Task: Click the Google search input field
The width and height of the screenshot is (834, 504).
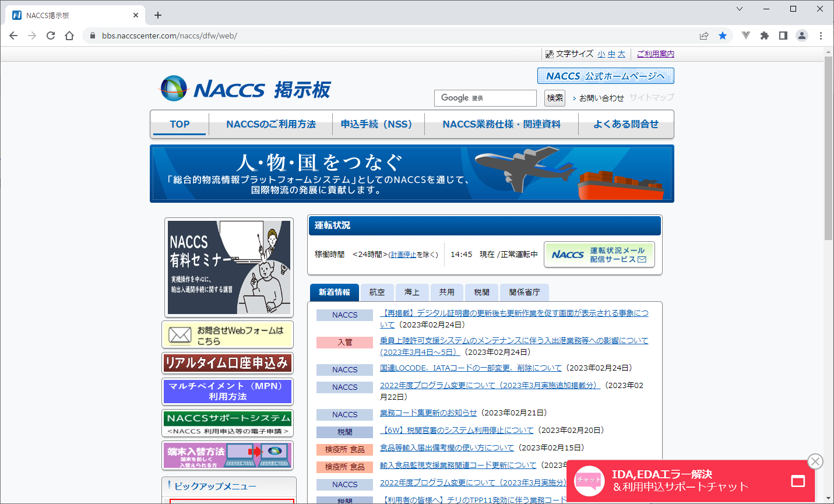Action: click(485, 98)
